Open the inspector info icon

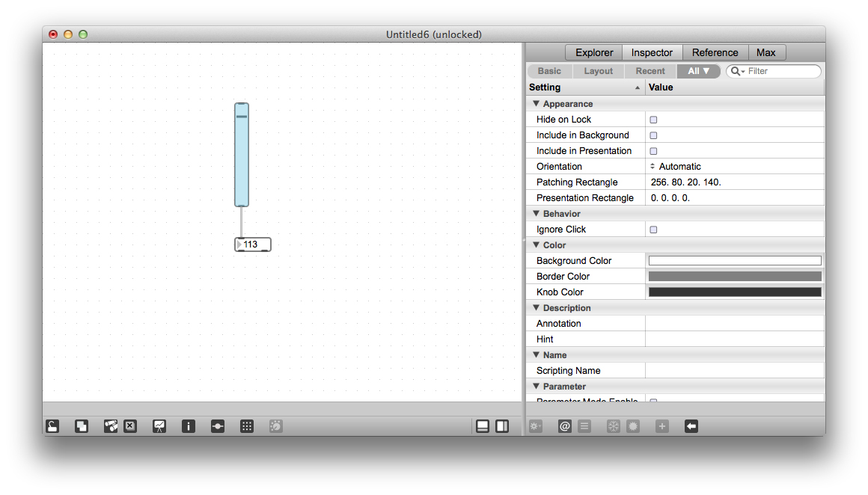pos(189,426)
